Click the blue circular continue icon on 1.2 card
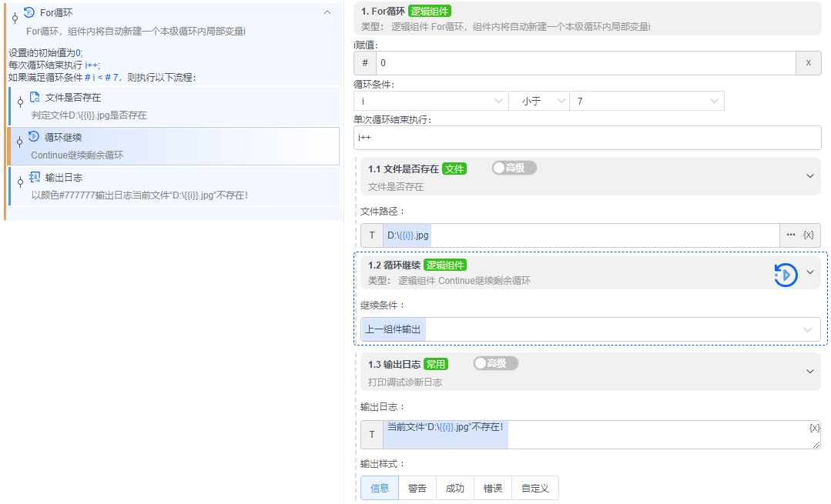This screenshot has width=831, height=504. click(785, 275)
